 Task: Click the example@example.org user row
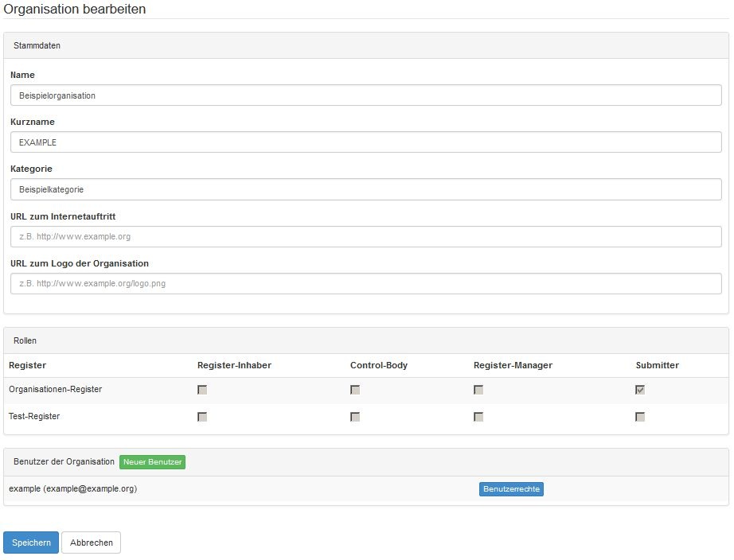click(x=73, y=489)
